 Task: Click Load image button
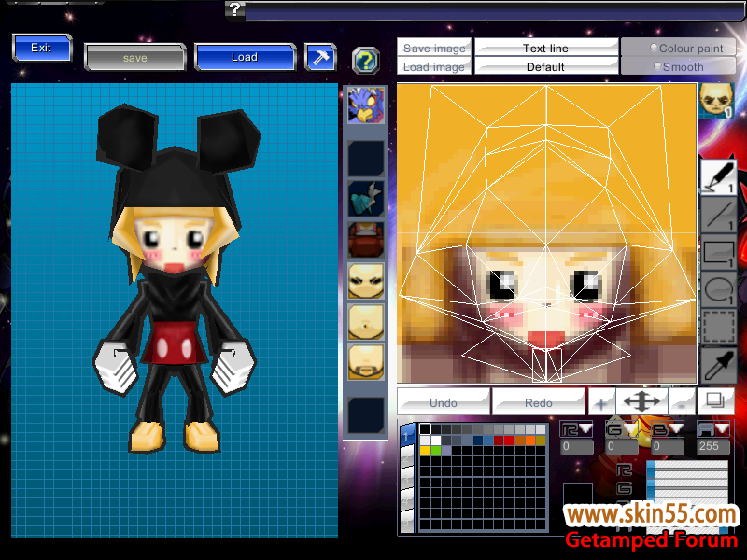434,66
